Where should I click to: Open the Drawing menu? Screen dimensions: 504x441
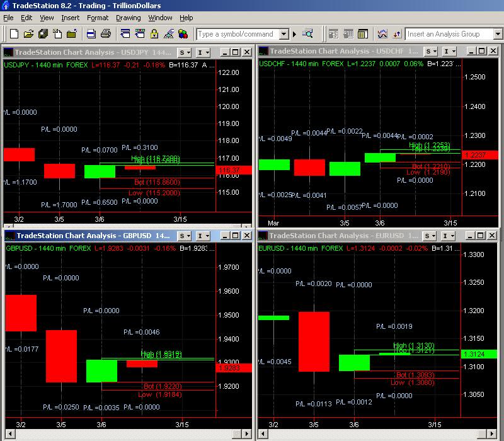(129, 18)
